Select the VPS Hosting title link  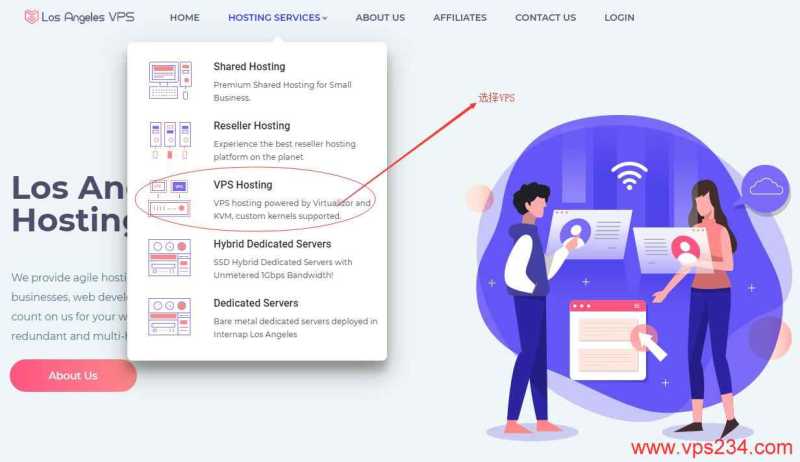click(x=243, y=185)
